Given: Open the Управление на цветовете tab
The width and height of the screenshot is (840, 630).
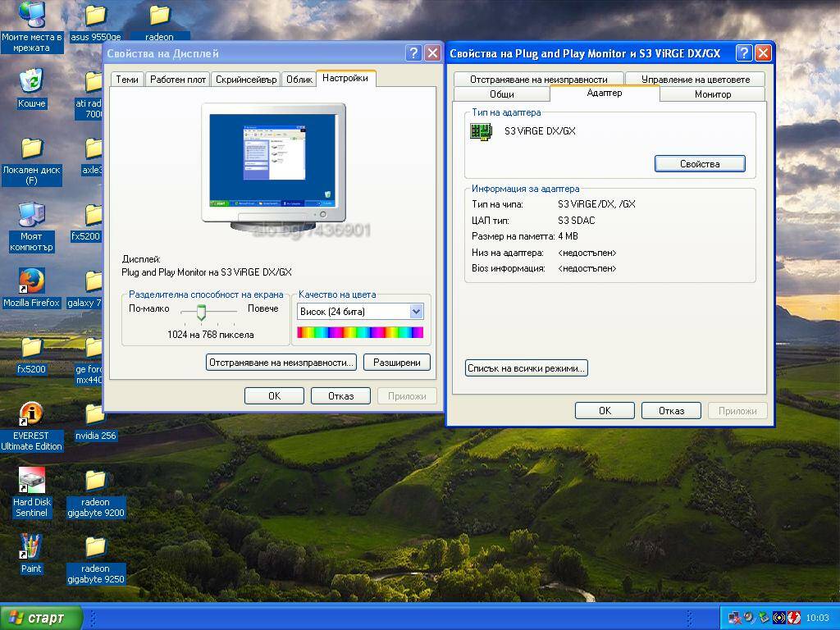Looking at the screenshot, I should click(x=696, y=80).
